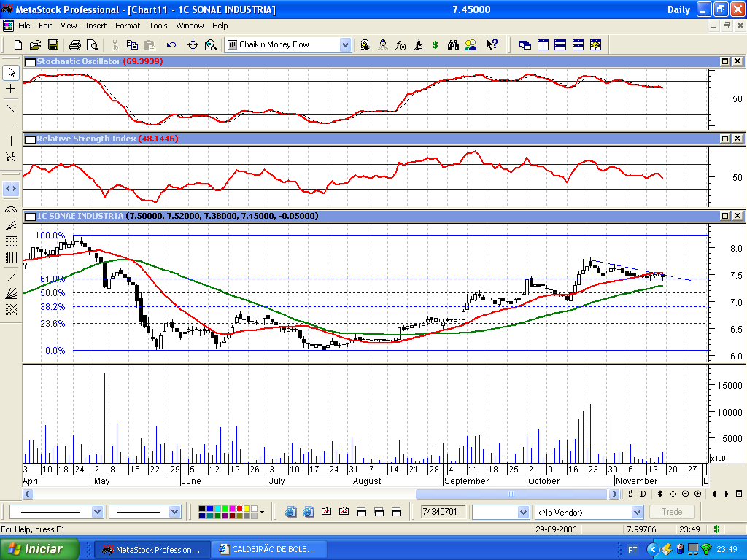Pick the red color swatch in palette

point(239,509)
